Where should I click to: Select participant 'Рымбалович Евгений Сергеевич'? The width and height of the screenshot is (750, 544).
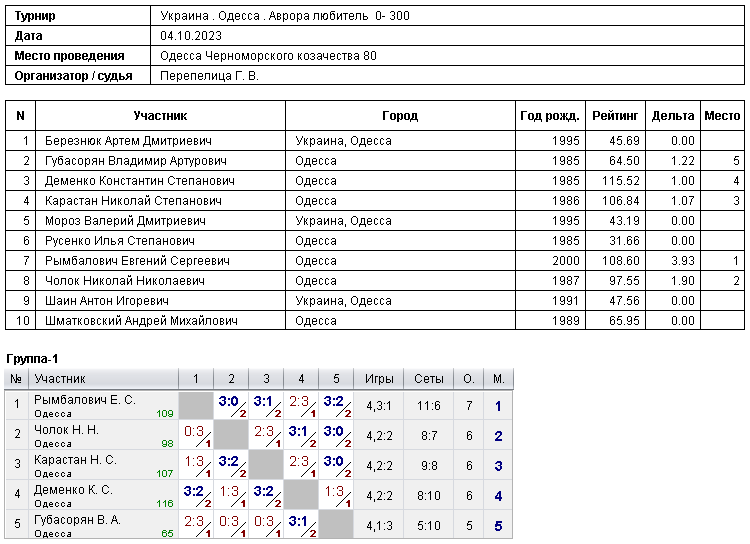[x=137, y=261]
